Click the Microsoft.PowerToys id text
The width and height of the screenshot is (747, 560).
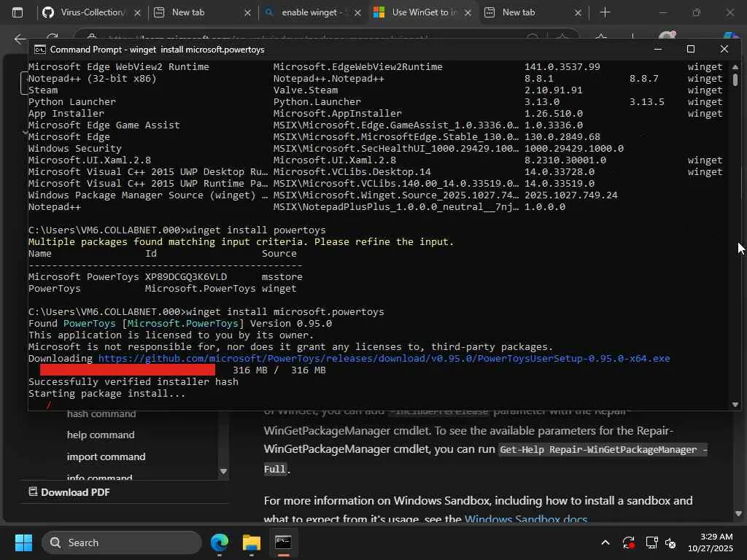[200, 289]
